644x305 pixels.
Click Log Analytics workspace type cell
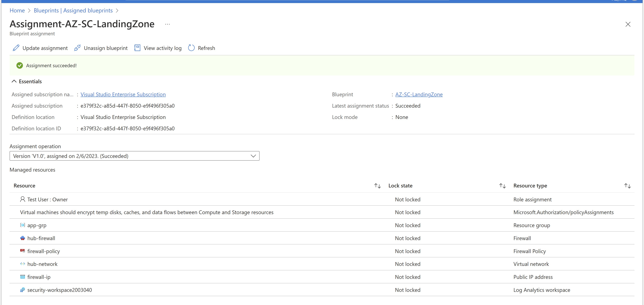coord(542,290)
